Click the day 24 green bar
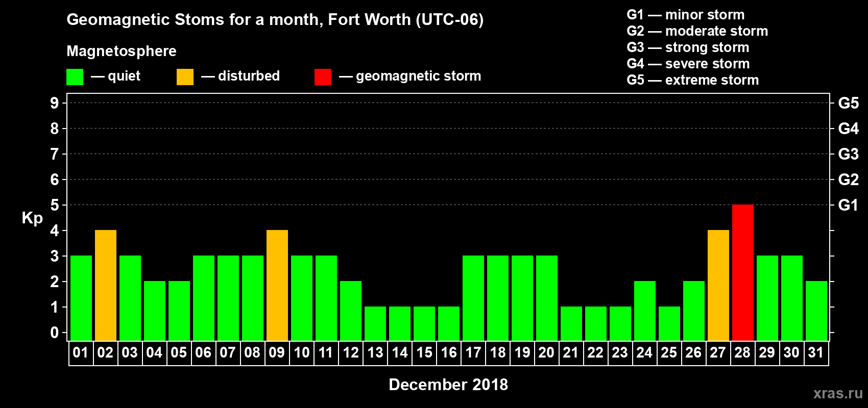Screen dimensions: 868x408 pos(645,311)
